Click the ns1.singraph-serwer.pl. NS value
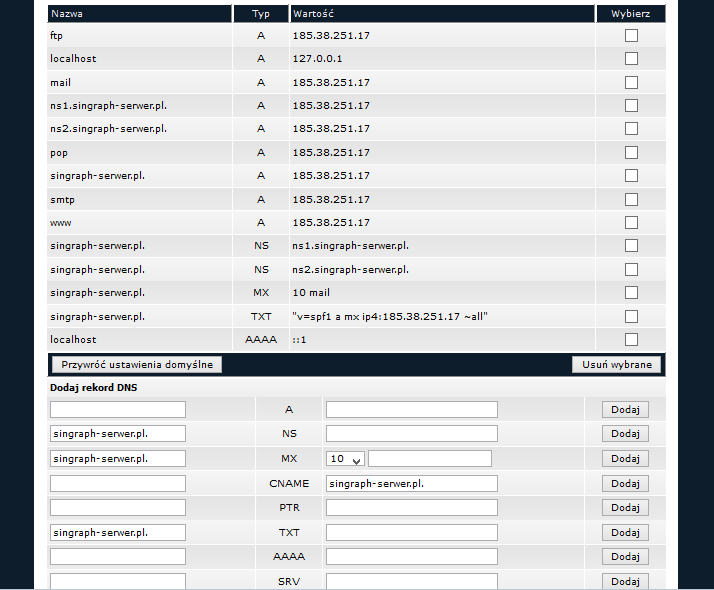This screenshot has width=714, height=590. [351, 246]
